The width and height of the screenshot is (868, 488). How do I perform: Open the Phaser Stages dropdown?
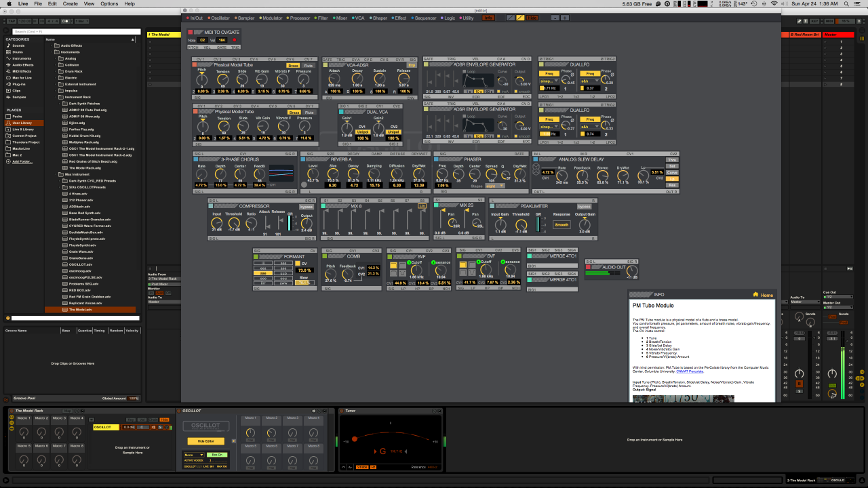[494, 185]
